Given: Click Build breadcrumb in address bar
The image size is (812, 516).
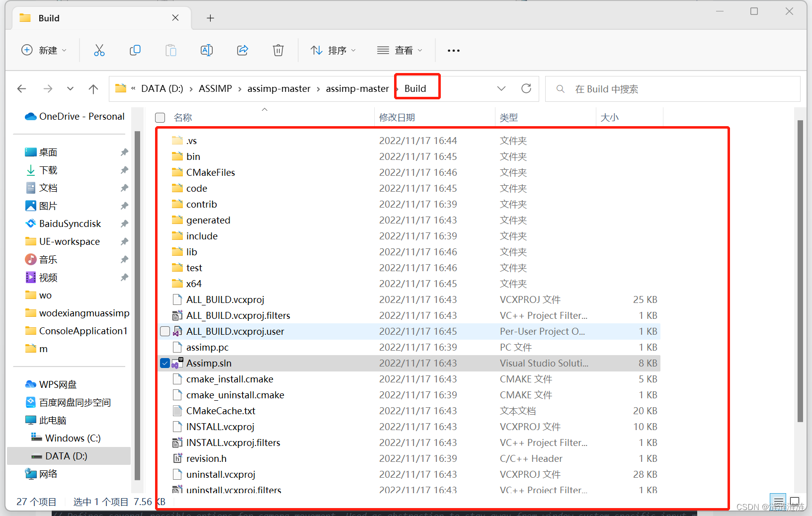Looking at the screenshot, I should pyautogui.click(x=415, y=88).
